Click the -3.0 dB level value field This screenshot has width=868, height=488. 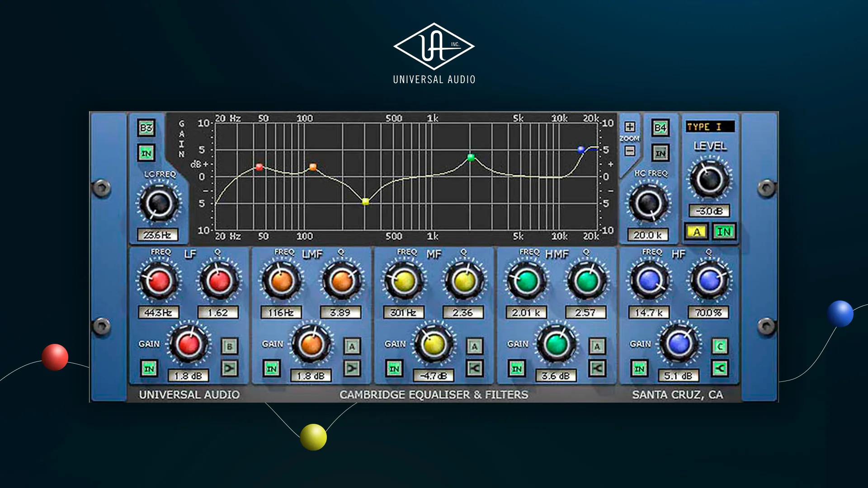(709, 211)
